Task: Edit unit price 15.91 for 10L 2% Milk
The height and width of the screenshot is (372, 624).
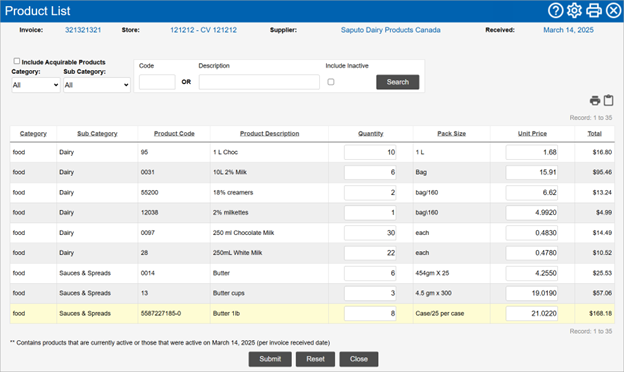Action: [x=532, y=172]
